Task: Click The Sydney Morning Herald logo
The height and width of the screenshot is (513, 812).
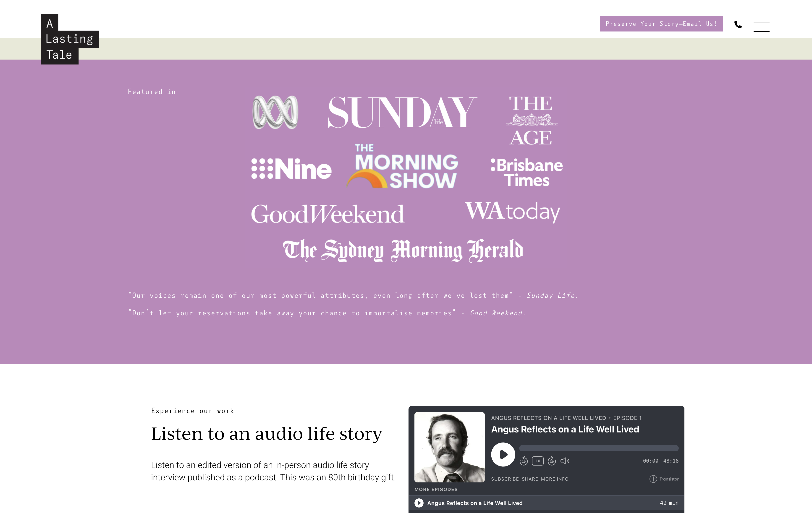Action: [x=403, y=250]
